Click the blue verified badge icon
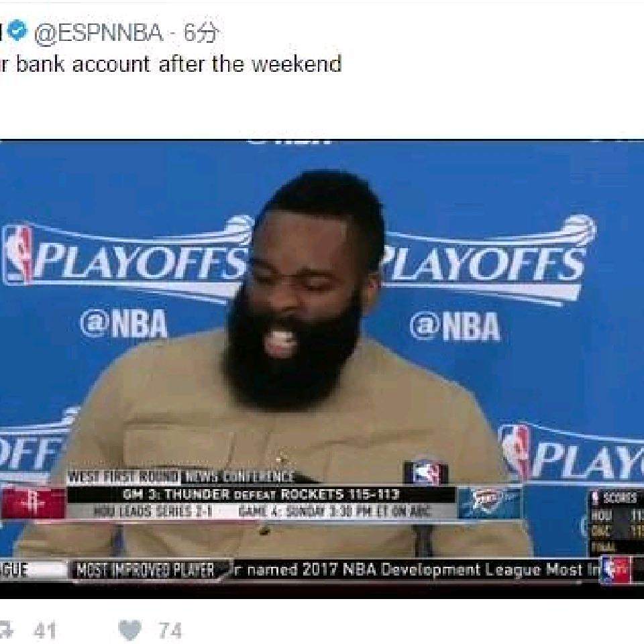This screenshot has height=644, width=644. (x=17, y=32)
